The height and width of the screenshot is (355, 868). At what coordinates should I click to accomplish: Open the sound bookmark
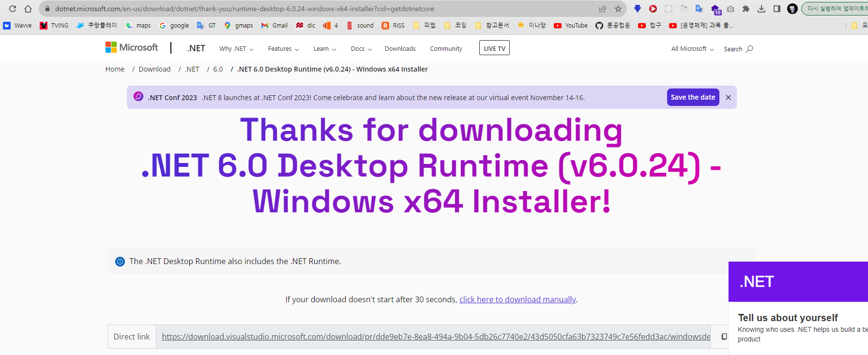tap(360, 26)
